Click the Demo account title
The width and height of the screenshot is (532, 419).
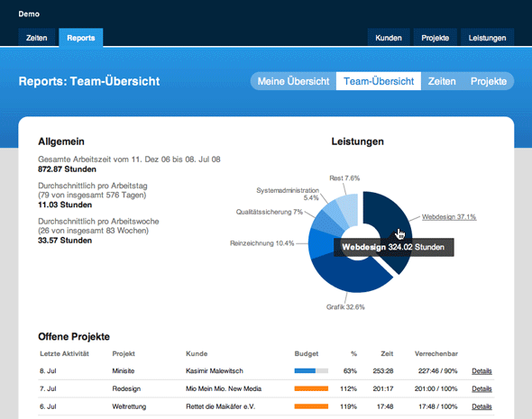[29, 14]
